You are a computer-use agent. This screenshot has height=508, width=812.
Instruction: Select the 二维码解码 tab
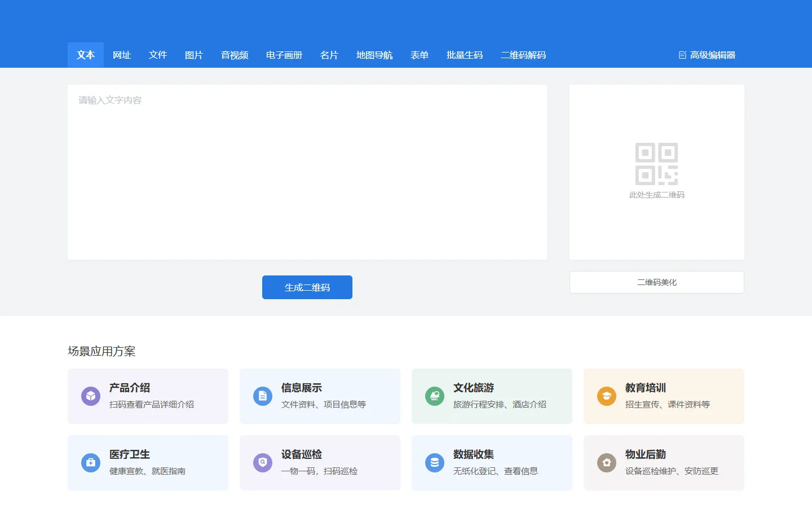point(523,55)
